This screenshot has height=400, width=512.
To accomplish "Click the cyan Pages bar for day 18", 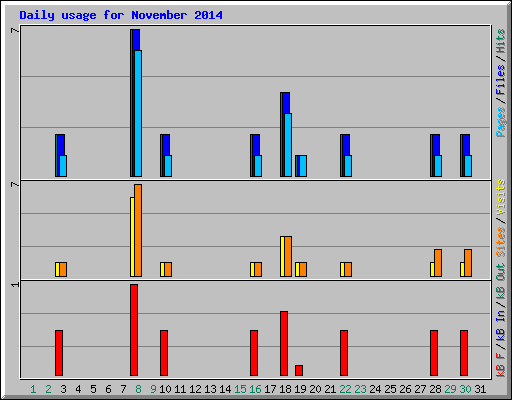I will click(288, 145).
